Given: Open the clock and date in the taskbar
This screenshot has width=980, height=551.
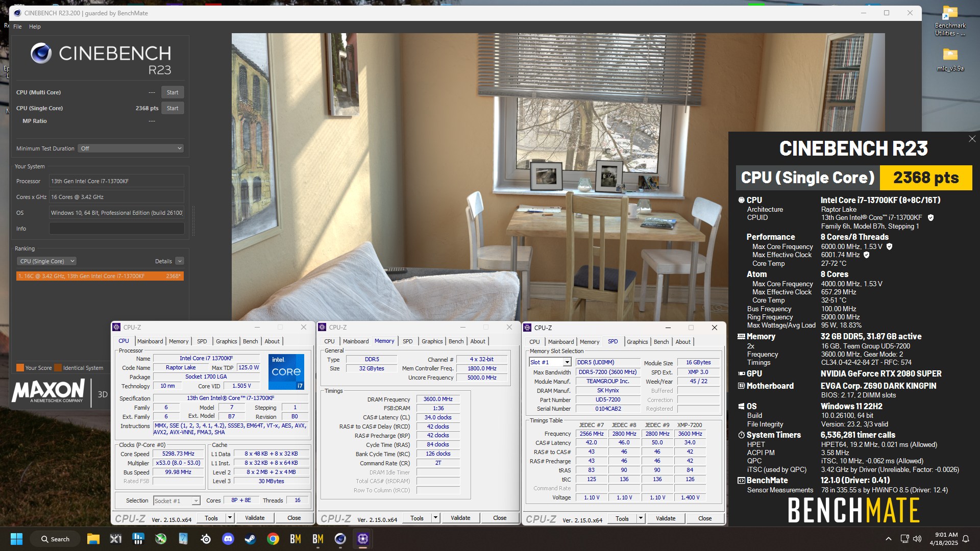Looking at the screenshot, I should tap(943, 539).
